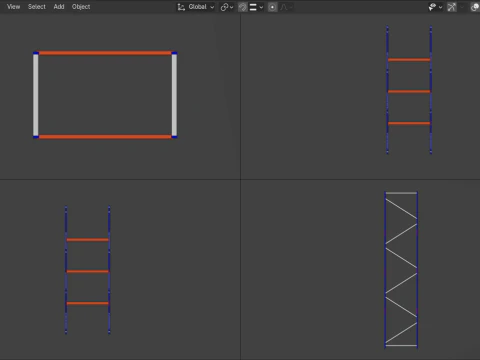Open the object visibility and selectability dropdown
Image resolution: width=480 pixels, height=360 pixels.
pos(435,7)
